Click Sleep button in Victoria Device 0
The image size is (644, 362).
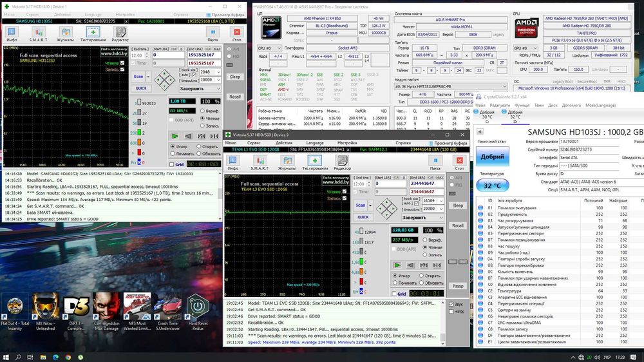[458, 205]
